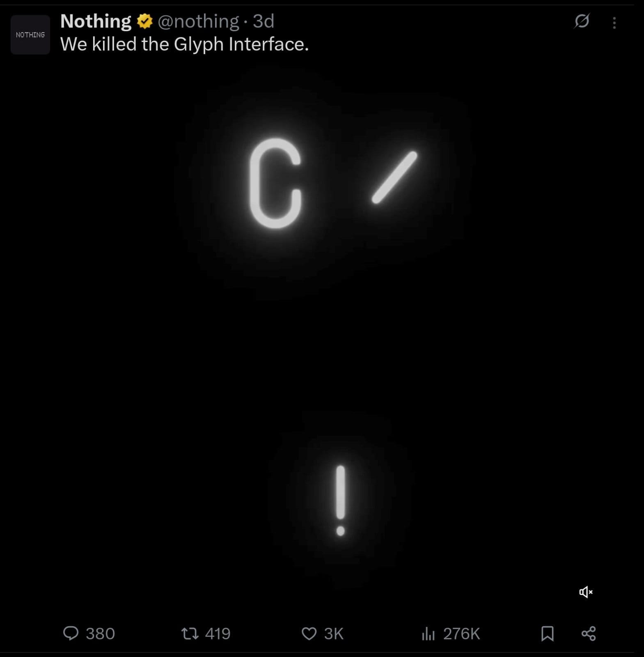644x657 pixels.
Task: Unmute the video with the speaker icon
Action: 586,592
